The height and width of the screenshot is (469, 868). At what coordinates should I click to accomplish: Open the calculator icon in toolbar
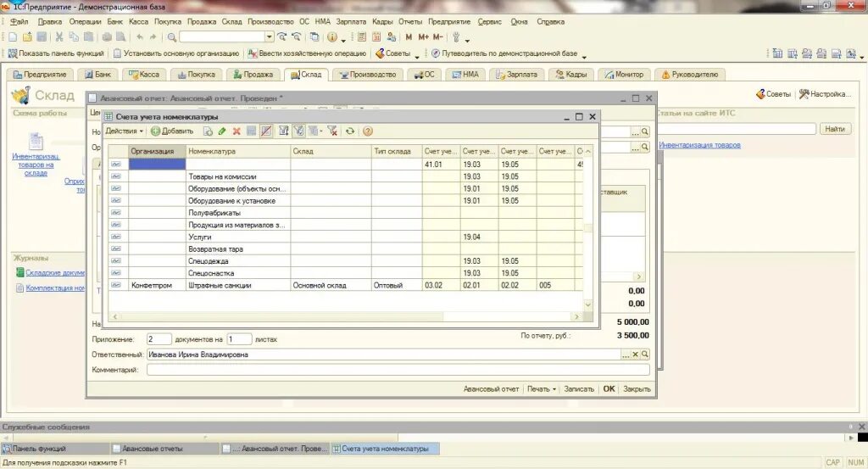tap(362, 37)
